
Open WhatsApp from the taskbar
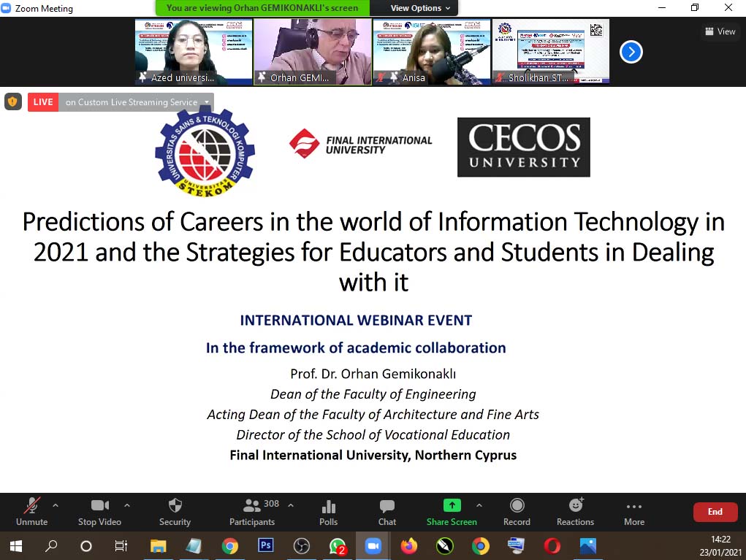[x=338, y=546]
